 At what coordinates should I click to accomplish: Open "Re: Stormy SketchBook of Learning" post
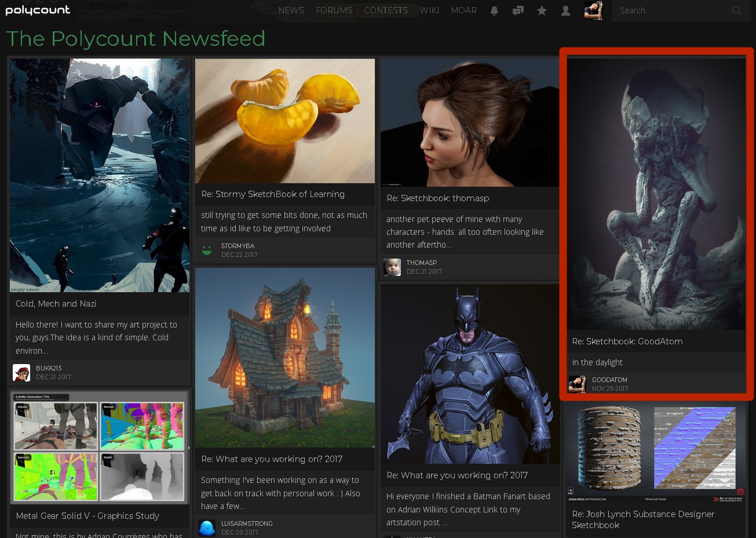(273, 194)
